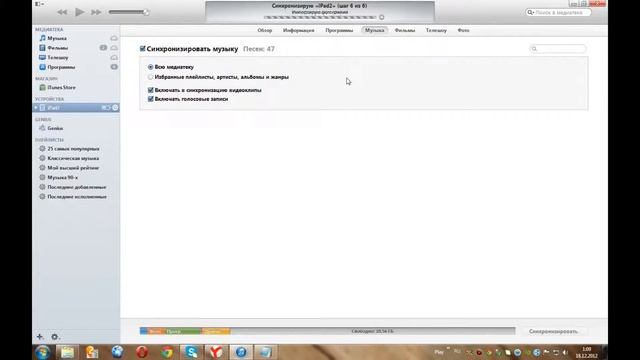Open Opera browser from the taskbar

coord(142,352)
